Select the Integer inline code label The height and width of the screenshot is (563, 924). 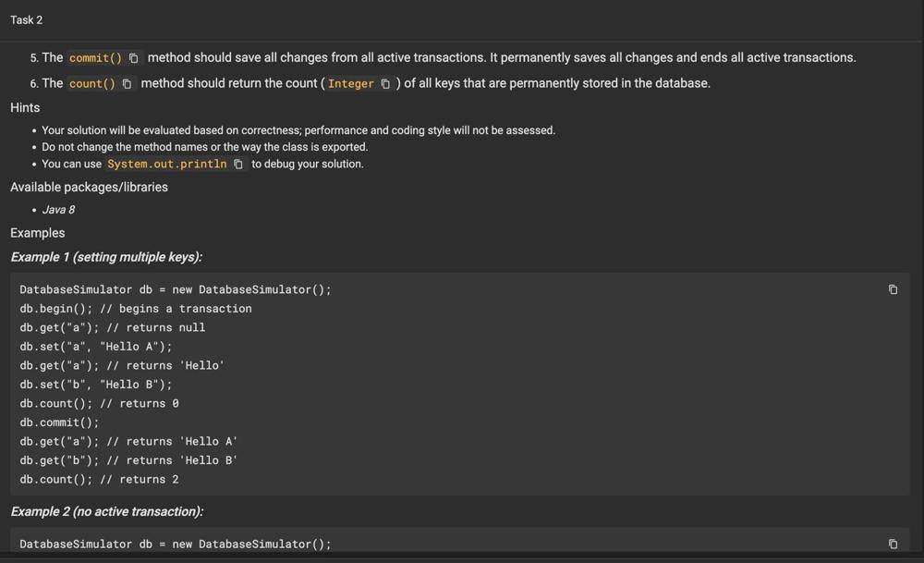(351, 84)
